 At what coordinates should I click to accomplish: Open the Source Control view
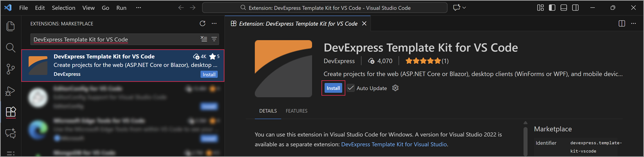[x=11, y=69]
